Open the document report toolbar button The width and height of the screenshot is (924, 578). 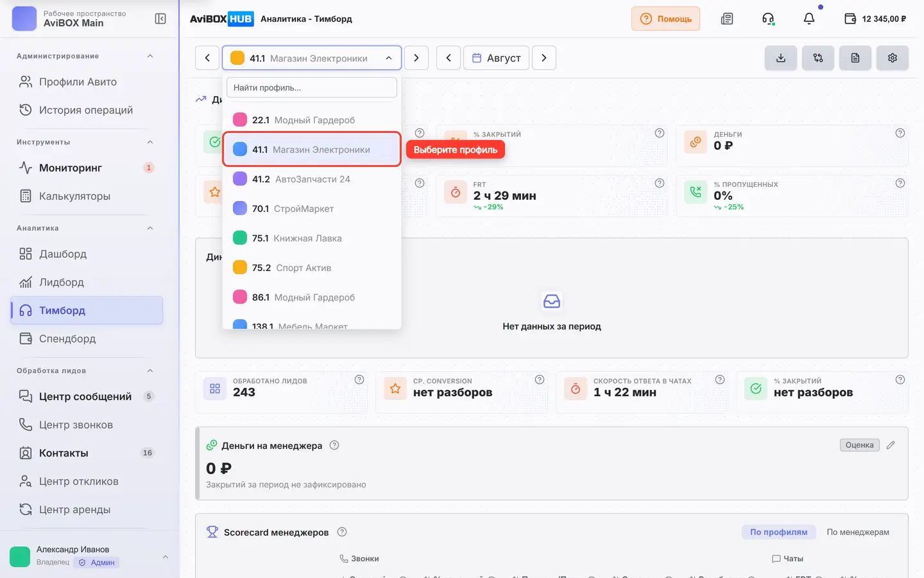click(855, 58)
